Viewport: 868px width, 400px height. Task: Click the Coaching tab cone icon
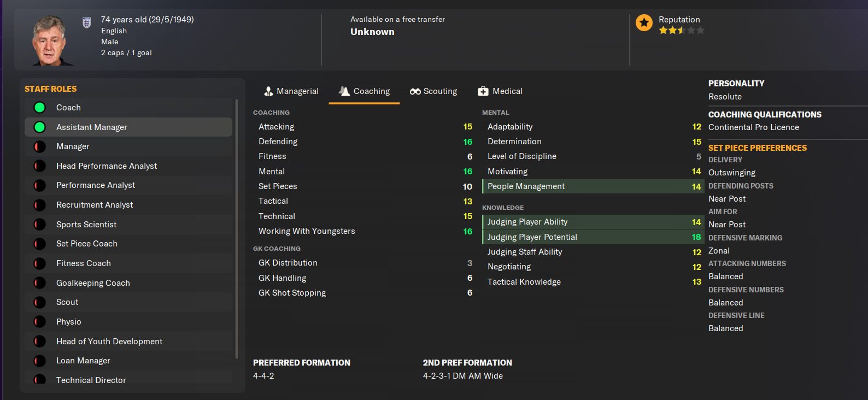tap(344, 91)
